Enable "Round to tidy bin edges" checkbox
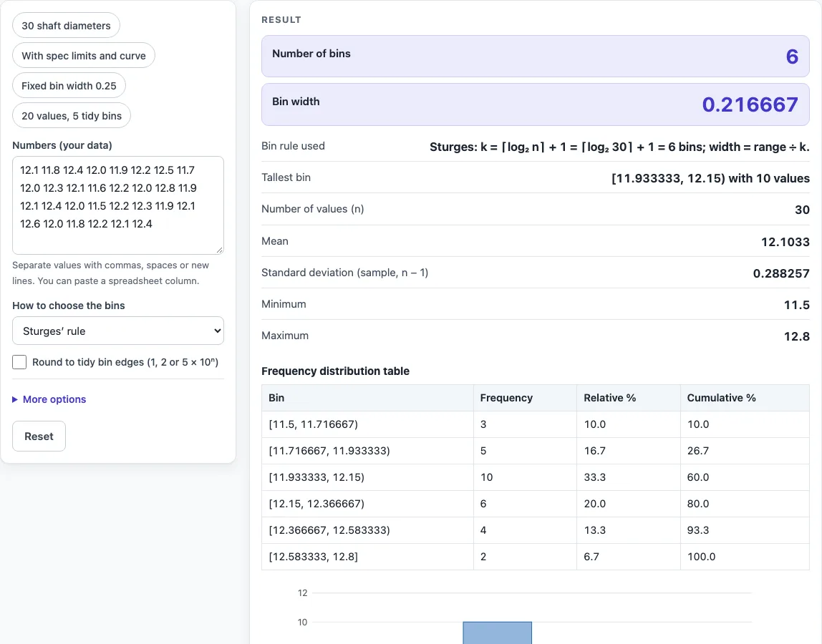 tap(19, 362)
